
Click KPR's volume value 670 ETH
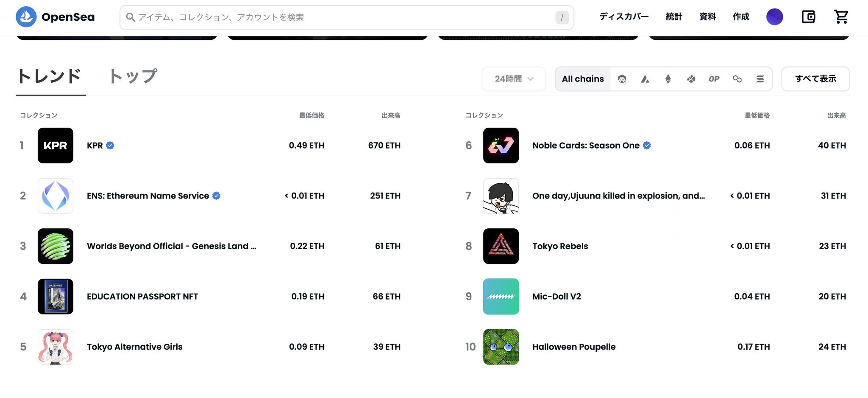tap(384, 146)
